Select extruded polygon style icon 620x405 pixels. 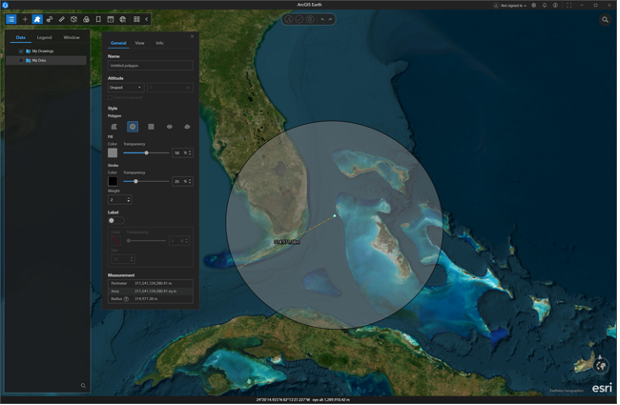[114, 127]
